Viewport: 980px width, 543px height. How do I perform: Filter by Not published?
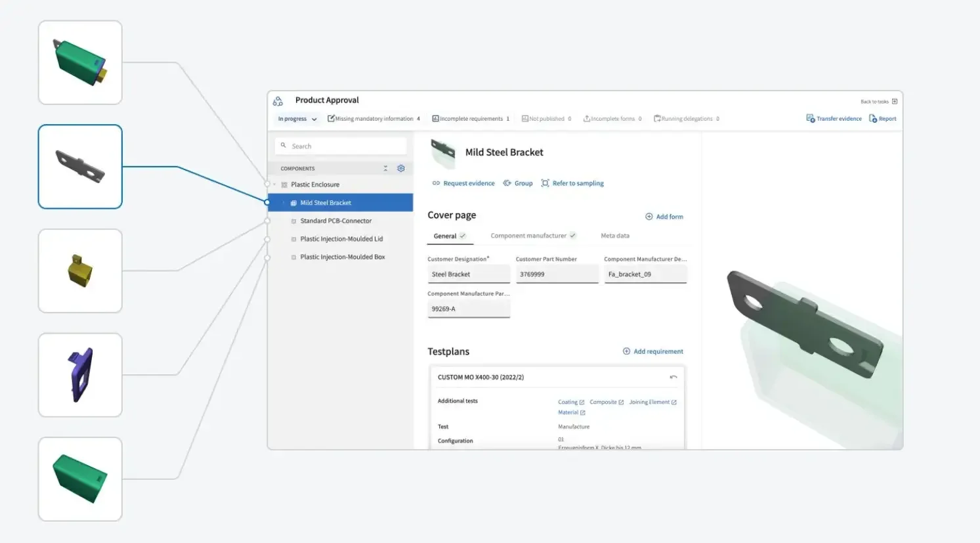[546, 119]
